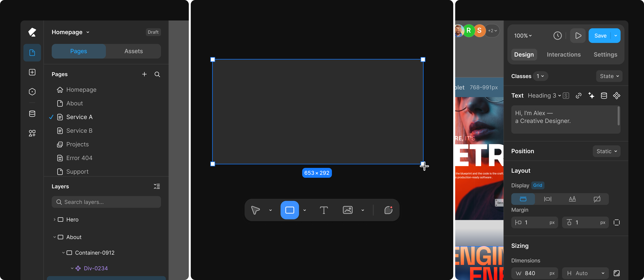The width and height of the screenshot is (644, 280).
Task: Click the Save button
Action: point(600,36)
